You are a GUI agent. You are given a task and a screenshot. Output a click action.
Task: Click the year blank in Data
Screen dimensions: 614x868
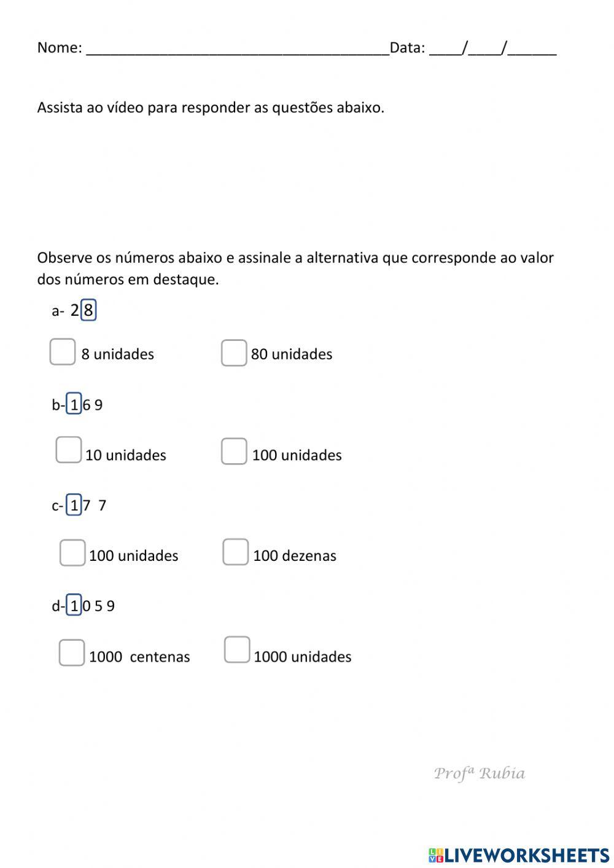click(x=532, y=49)
